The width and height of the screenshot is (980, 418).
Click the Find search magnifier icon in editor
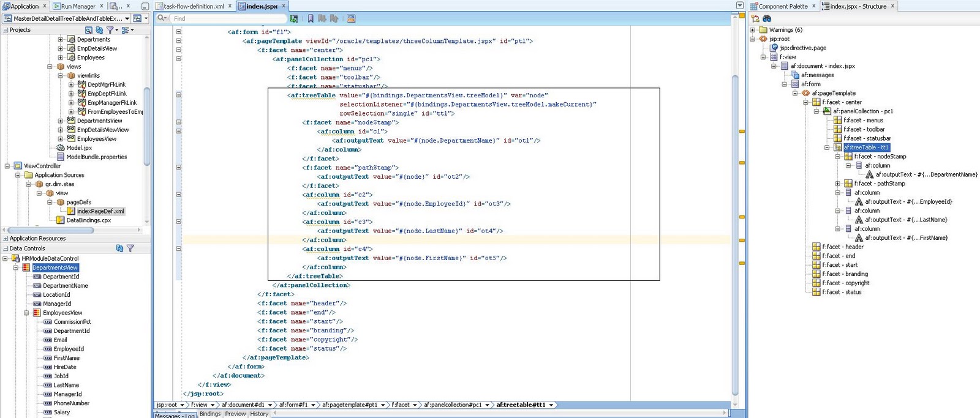coord(161,18)
